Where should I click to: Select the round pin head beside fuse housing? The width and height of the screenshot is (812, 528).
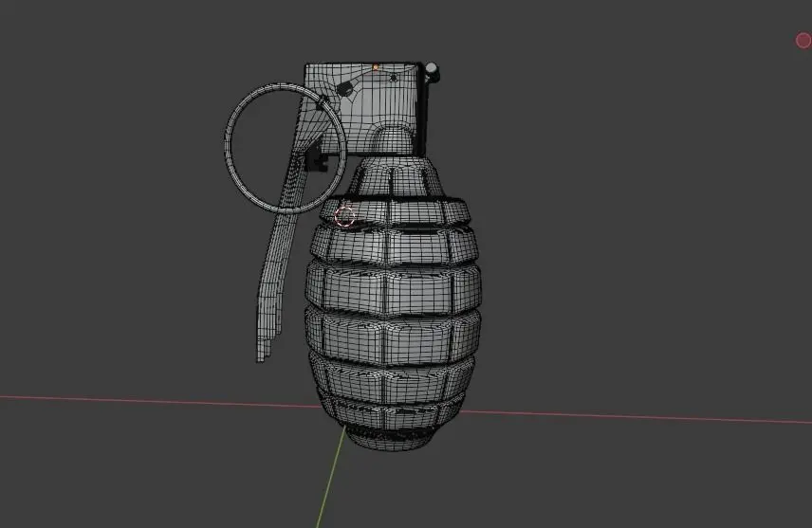[x=432, y=68]
